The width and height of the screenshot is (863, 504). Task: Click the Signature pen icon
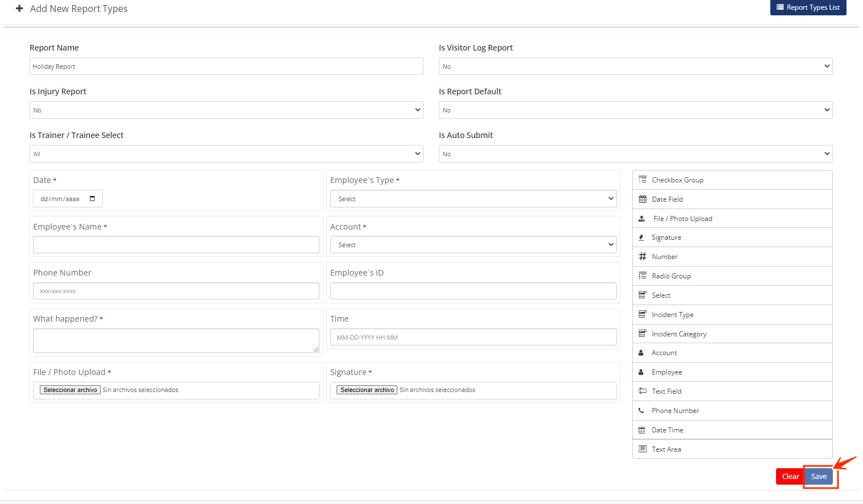point(642,238)
